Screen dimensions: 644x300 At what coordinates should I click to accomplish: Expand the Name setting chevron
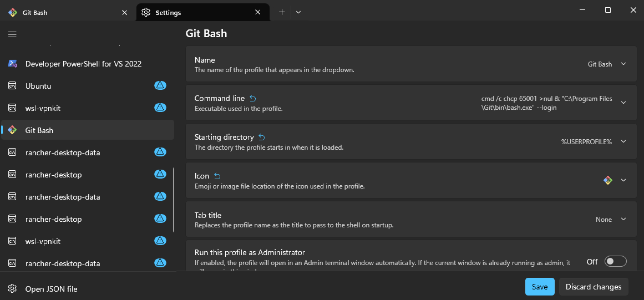623,64
